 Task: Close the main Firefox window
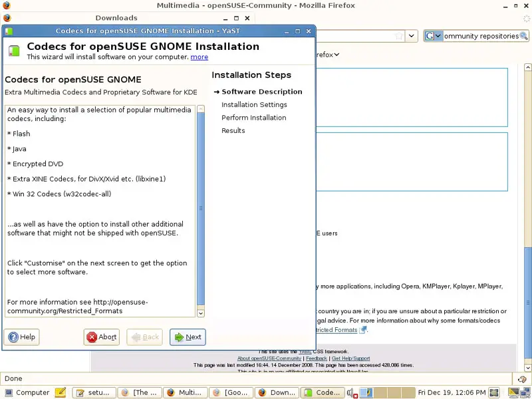526,5
